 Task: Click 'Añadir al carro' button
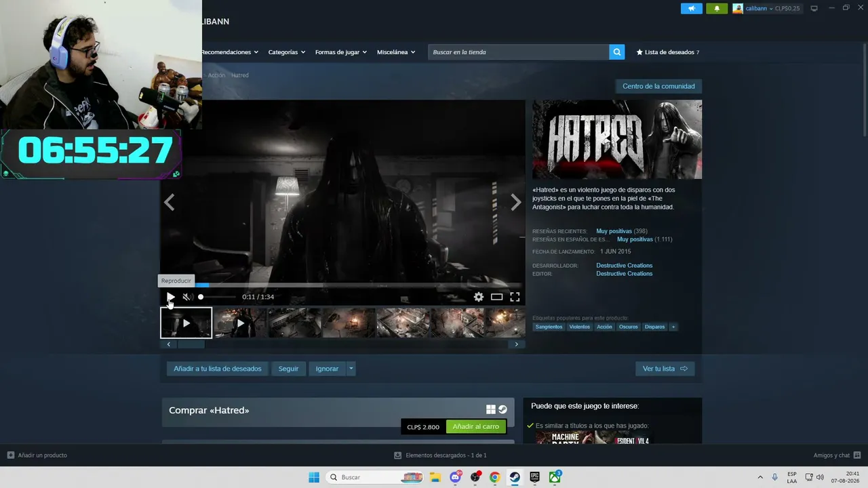476,427
